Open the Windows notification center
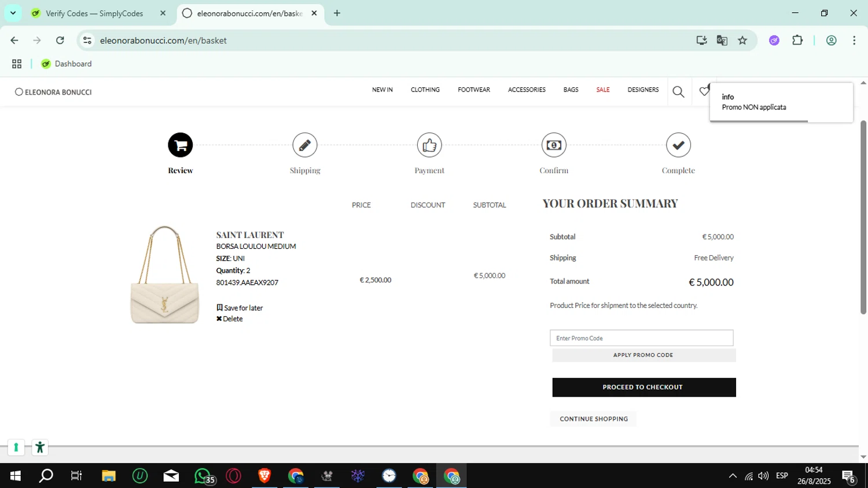 point(849,477)
